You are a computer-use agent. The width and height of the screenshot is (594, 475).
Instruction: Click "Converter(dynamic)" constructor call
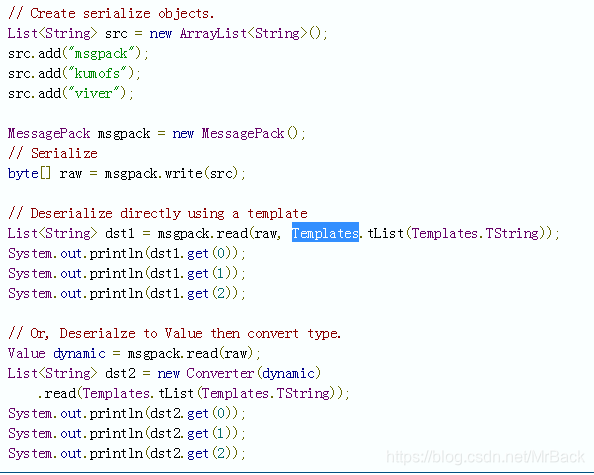(x=253, y=373)
